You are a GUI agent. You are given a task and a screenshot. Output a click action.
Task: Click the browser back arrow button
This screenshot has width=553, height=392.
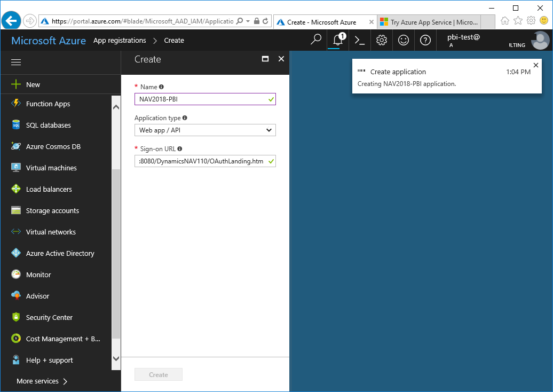[x=11, y=21]
